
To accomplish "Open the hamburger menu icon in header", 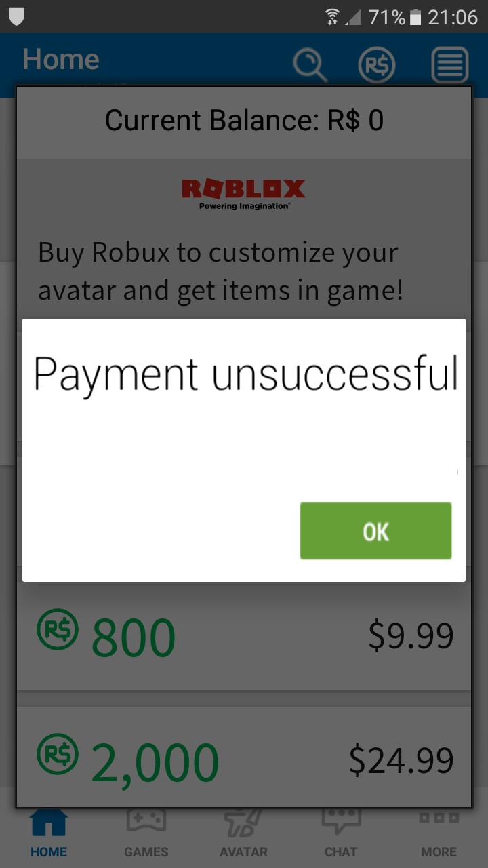I will click(450, 66).
